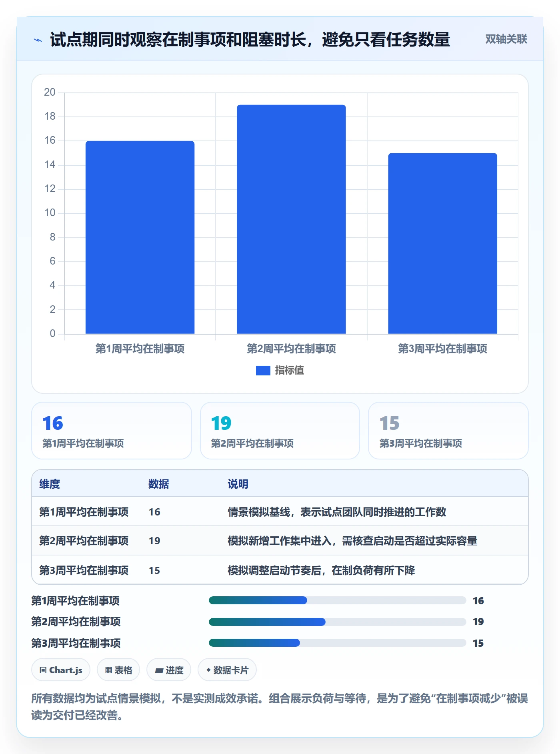Select the card showing value 19

(x=280, y=431)
